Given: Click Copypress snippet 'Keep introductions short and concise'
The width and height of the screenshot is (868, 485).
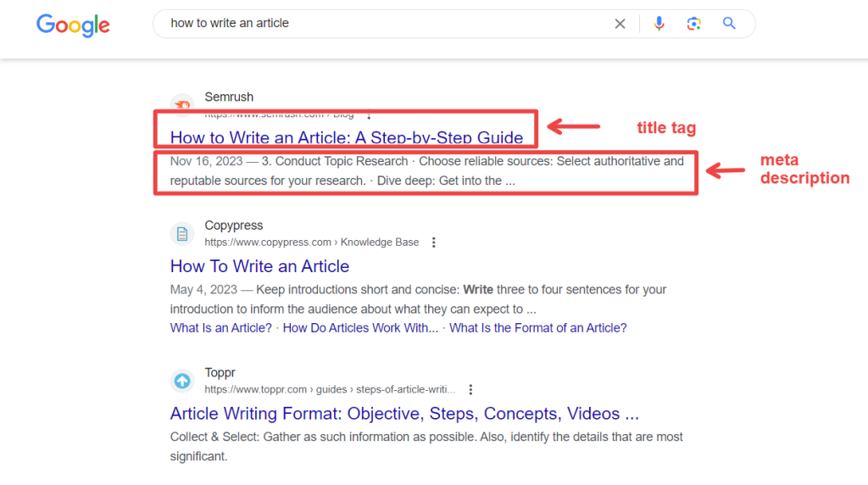Looking at the screenshot, I should click(x=356, y=290).
